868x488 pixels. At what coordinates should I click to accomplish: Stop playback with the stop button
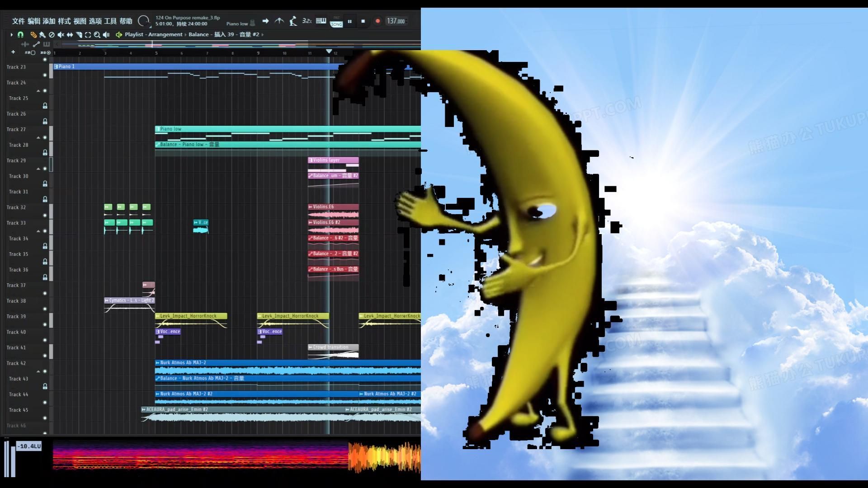[x=363, y=21]
